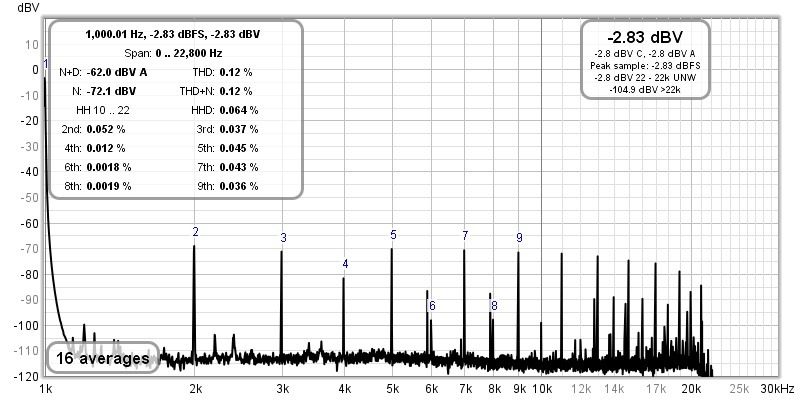Click harmonic marker 5 above the 5k peak
Screen dimensions: 800x400
tap(393, 235)
